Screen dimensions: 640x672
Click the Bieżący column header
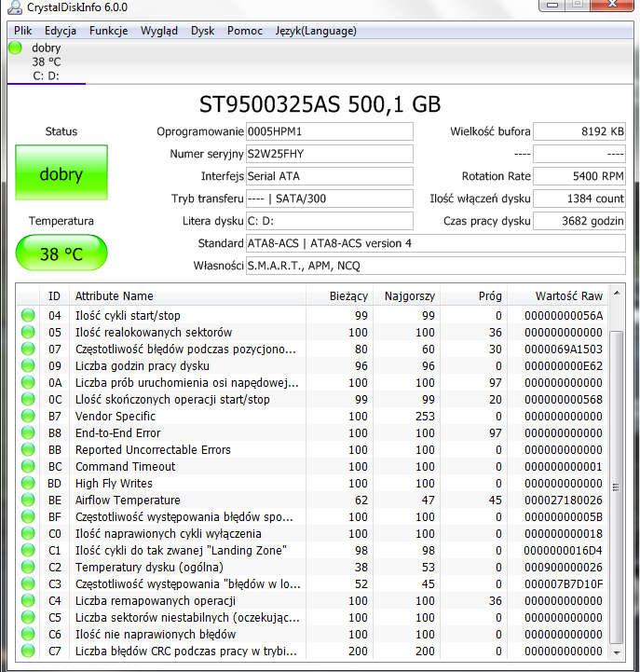pyautogui.click(x=339, y=295)
